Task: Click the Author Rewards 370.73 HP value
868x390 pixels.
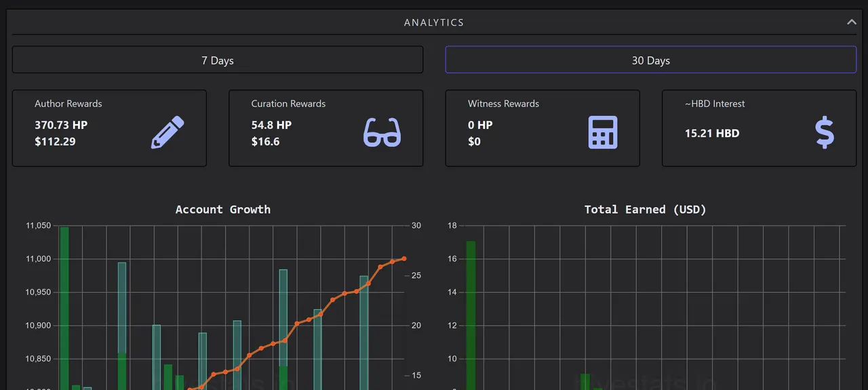Action: 61,125
